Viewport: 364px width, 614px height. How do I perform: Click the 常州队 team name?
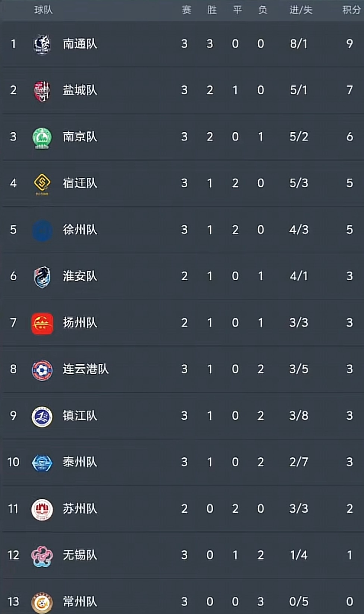click(80, 601)
